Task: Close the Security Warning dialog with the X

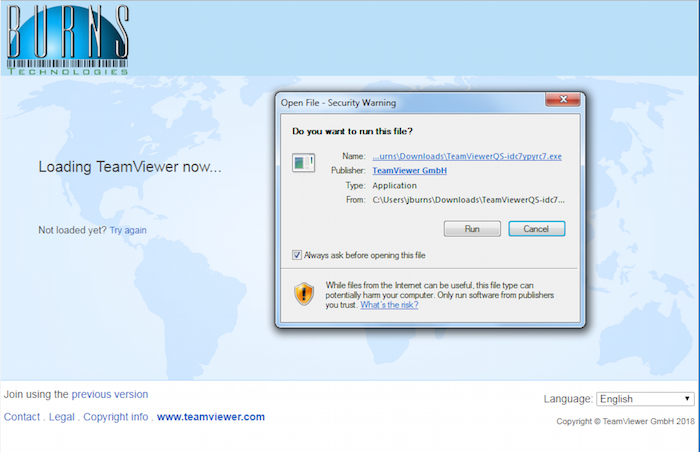Action: pyautogui.click(x=563, y=99)
